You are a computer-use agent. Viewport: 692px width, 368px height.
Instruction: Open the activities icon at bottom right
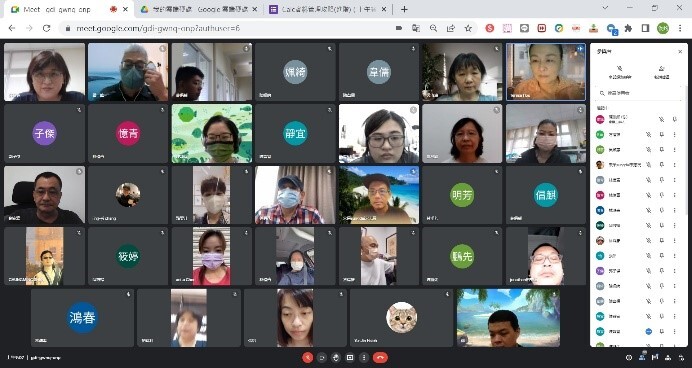point(668,357)
